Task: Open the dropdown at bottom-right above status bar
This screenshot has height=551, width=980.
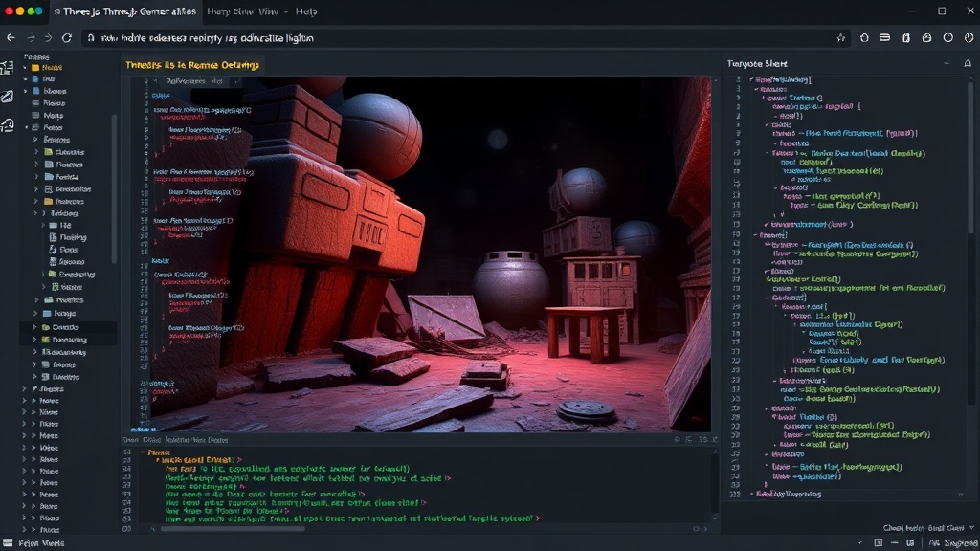Action: point(972,528)
